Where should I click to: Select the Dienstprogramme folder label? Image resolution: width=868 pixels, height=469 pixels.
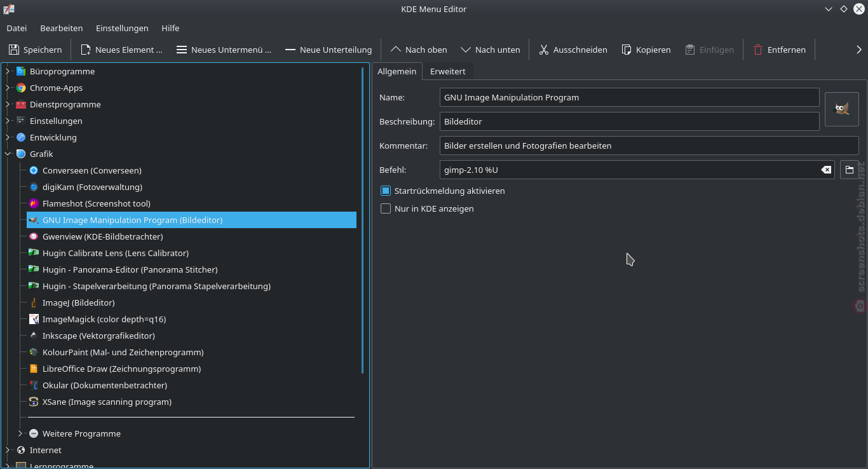65,104
